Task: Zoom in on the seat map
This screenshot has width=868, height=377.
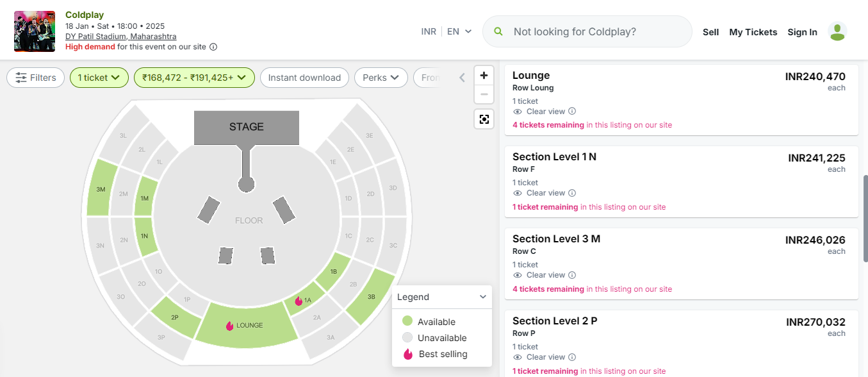Action: point(484,75)
